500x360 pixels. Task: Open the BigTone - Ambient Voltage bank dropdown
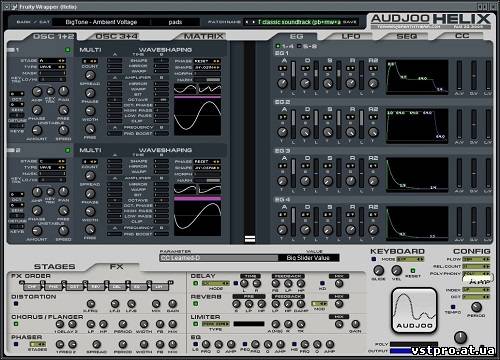101,22
